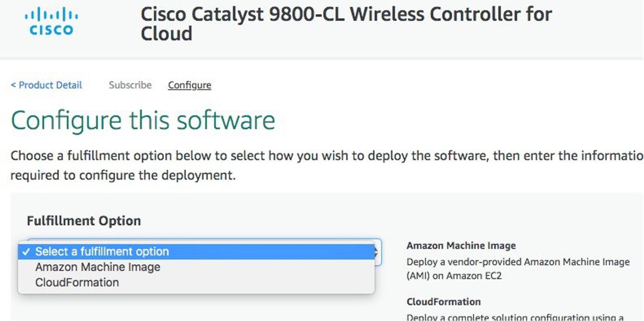Click the 'required to configure the deployment' text line
644x321 pixels.
pyautogui.click(x=123, y=175)
